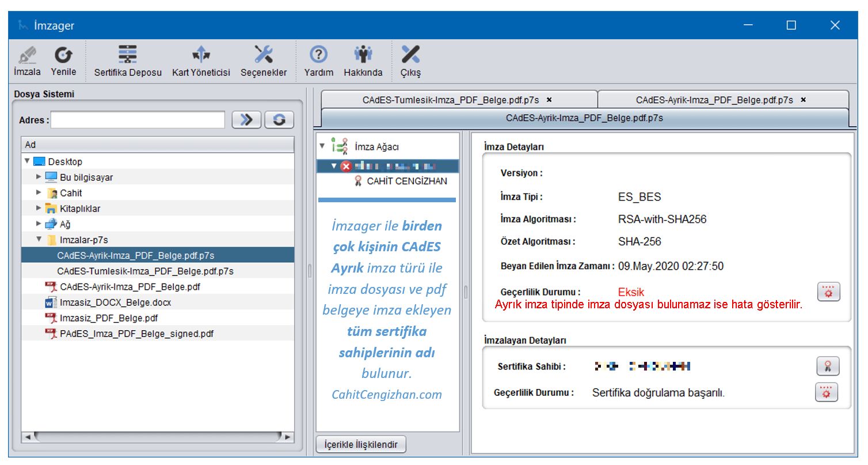Expand the Kitaplıklar tree node
This screenshot has height=465, width=868.
[x=39, y=208]
